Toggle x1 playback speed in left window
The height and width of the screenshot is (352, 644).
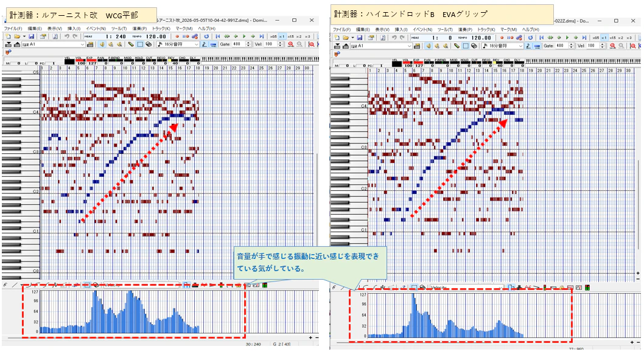(282, 36)
